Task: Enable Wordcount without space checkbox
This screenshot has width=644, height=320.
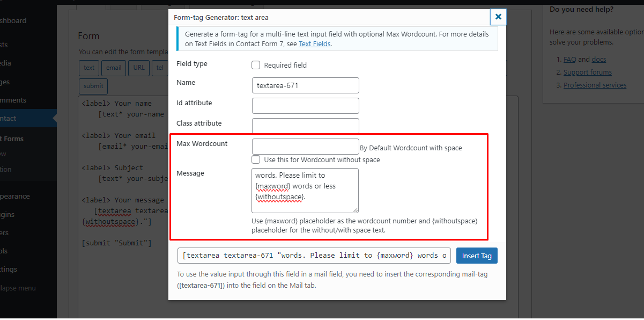Action: [256, 159]
